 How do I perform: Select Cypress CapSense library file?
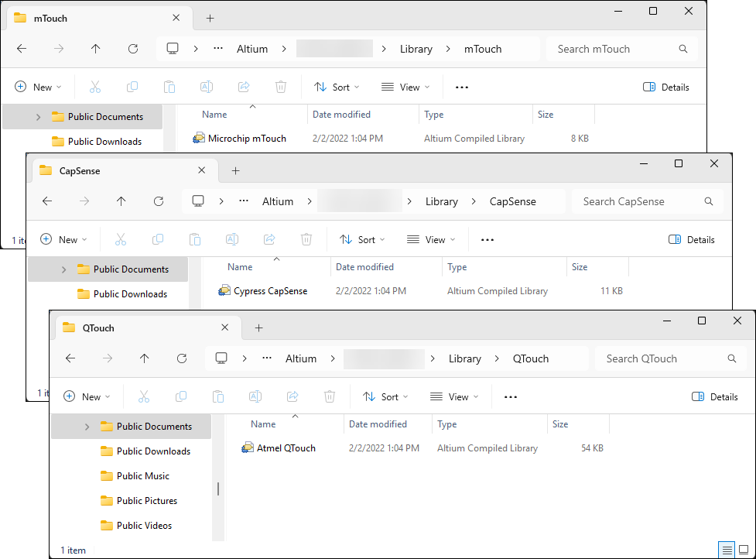271,291
